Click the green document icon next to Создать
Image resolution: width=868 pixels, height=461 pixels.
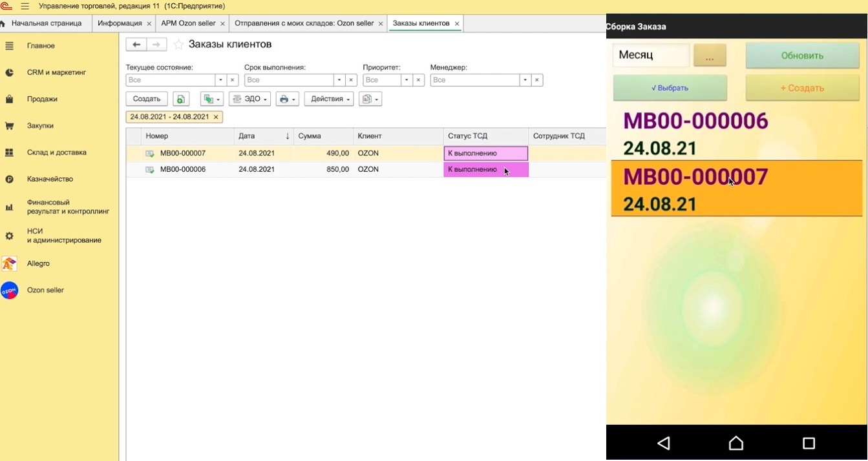coord(181,99)
